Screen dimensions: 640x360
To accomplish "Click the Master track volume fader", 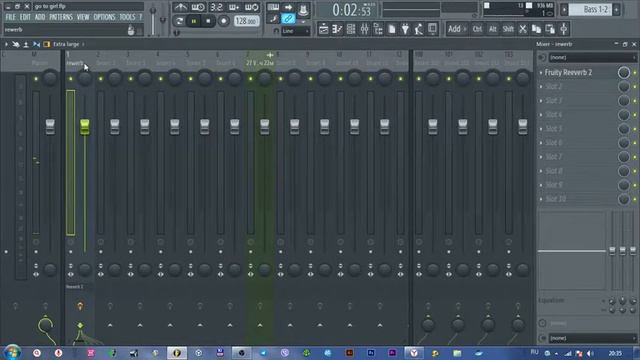I will pos(50,127).
